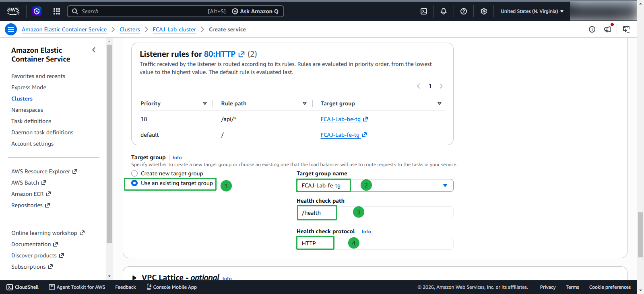Open the Target group name dropdown
The image size is (644, 294).
(x=375, y=185)
